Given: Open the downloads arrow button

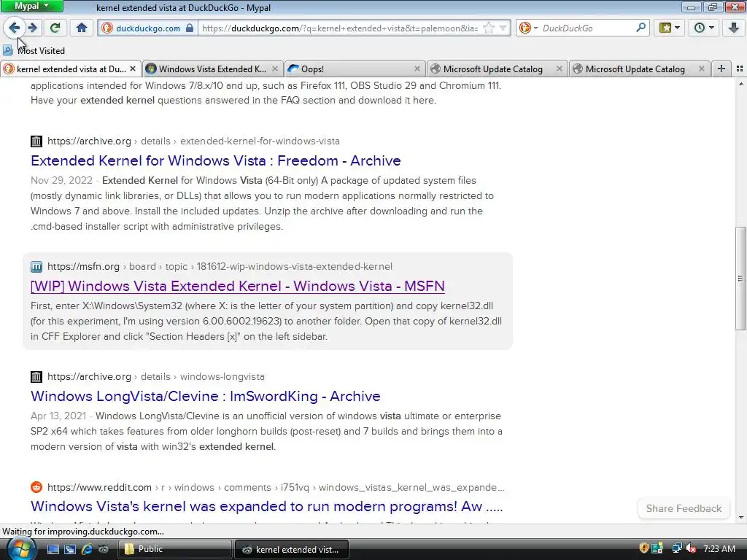Looking at the screenshot, I should pos(734,28).
